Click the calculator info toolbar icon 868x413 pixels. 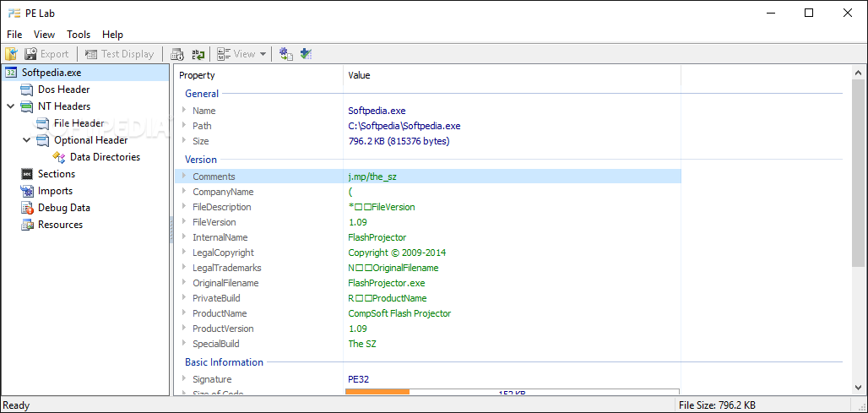177,54
